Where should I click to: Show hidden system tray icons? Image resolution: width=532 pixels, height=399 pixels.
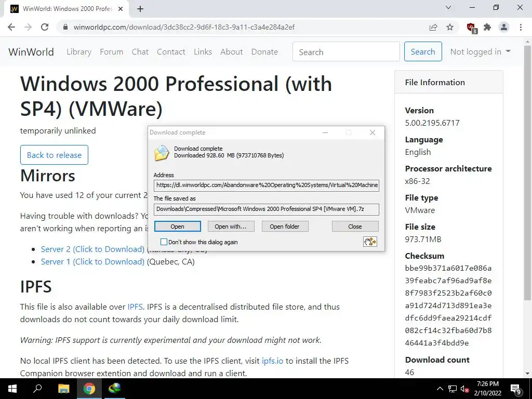[x=440, y=389]
